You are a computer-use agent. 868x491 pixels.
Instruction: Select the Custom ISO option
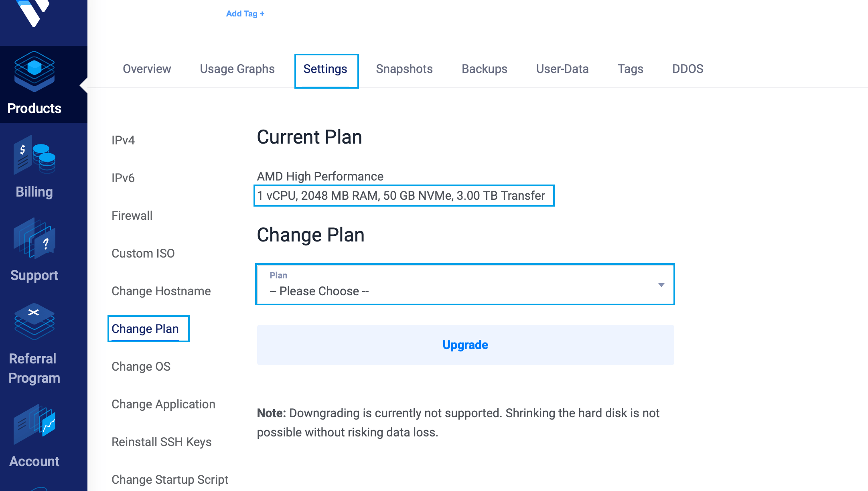143,254
